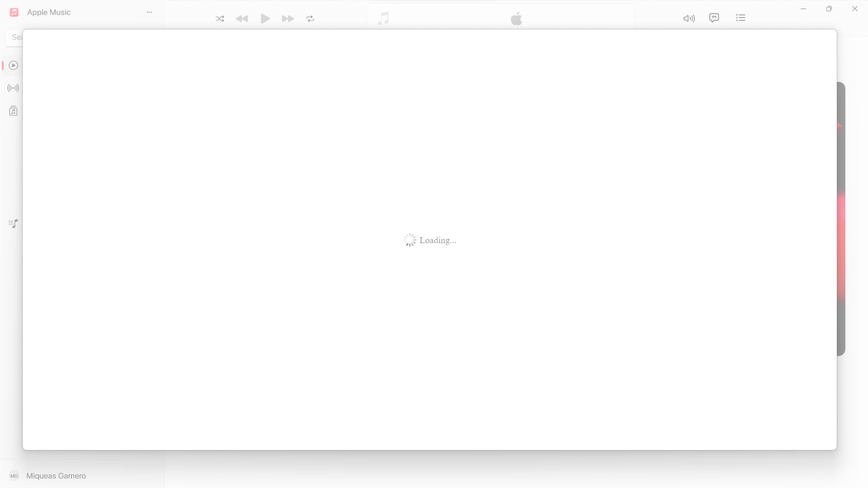This screenshot has width=868, height=488.
Task: Toggle repeat mode
Action: point(310,19)
